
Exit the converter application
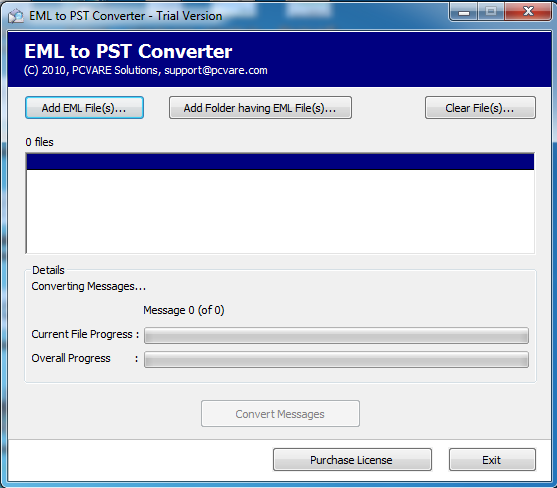pyautogui.click(x=492, y=460)
